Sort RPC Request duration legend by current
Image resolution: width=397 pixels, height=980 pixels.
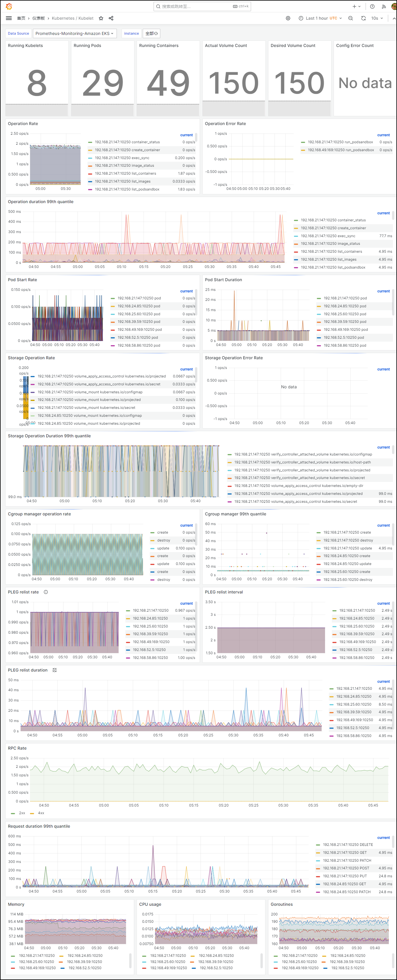[383, 838]
